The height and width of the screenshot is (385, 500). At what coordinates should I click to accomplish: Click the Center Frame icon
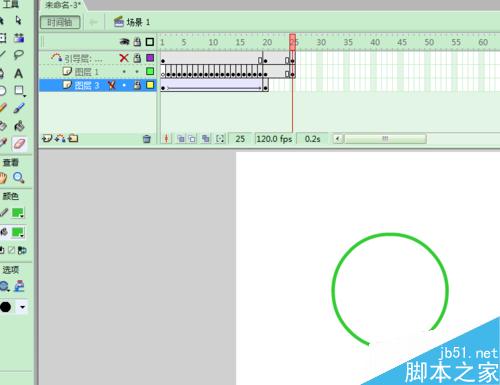(x=166, y=139)
